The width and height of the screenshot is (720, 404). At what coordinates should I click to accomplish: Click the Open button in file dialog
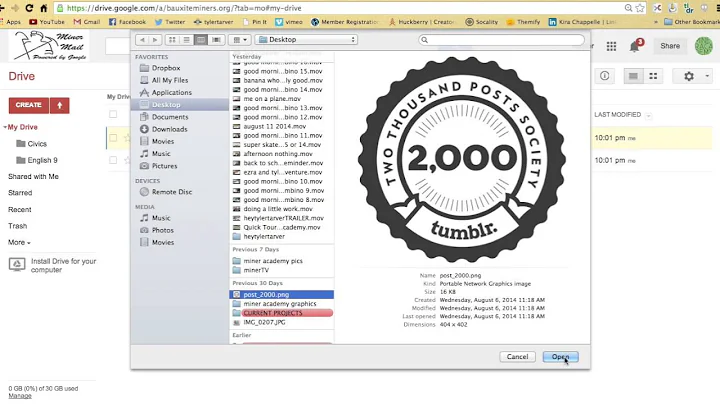point(560,357)
